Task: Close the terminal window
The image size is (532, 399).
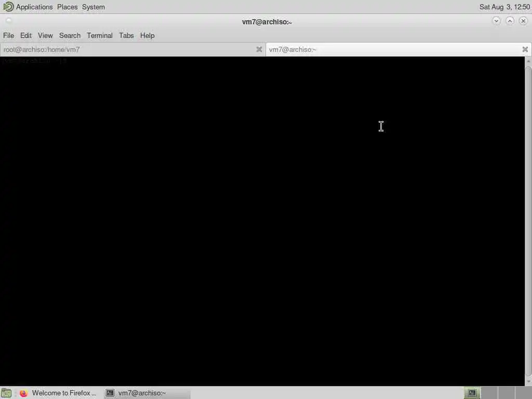Action: 523,21
